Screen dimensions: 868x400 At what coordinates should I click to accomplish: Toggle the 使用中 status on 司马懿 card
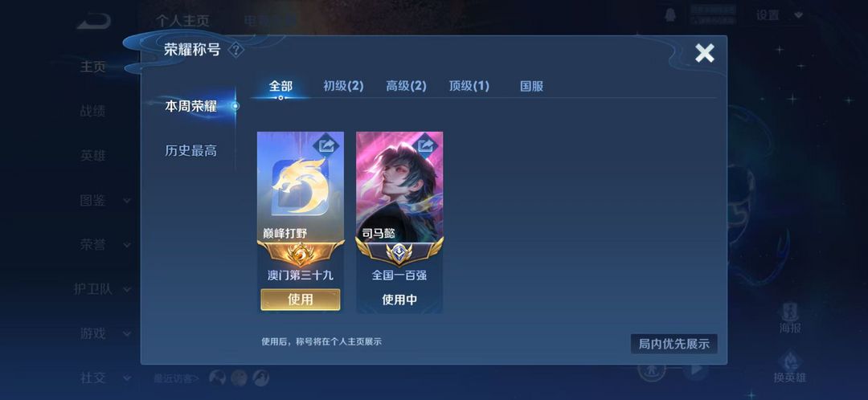[x=399, y=300]
